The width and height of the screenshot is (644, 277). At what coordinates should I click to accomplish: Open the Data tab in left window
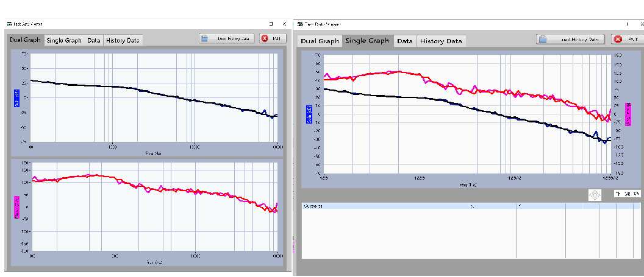93,40
